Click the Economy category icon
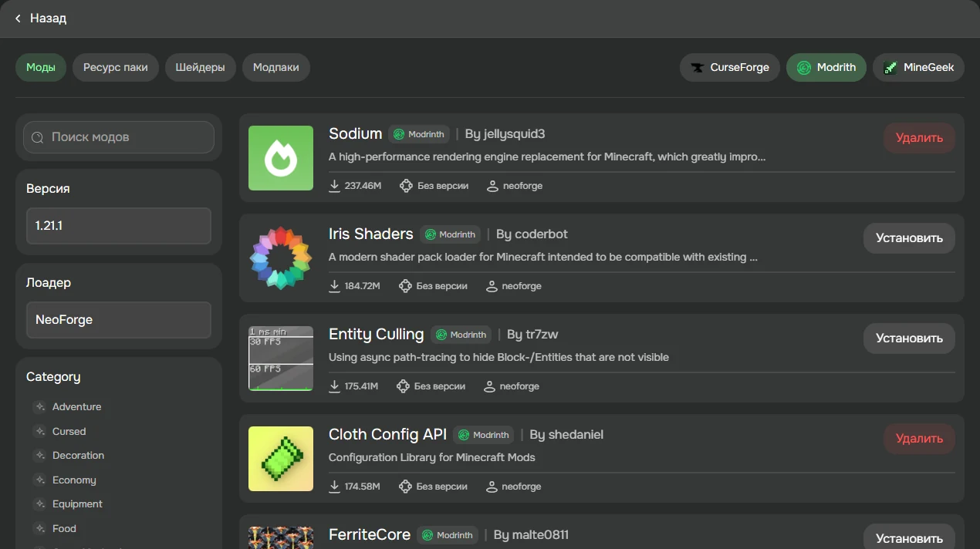 coord(40,480)
